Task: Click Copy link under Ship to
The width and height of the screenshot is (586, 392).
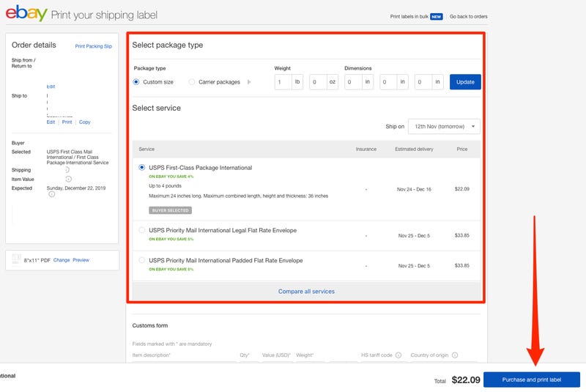Action: [84, 122]
